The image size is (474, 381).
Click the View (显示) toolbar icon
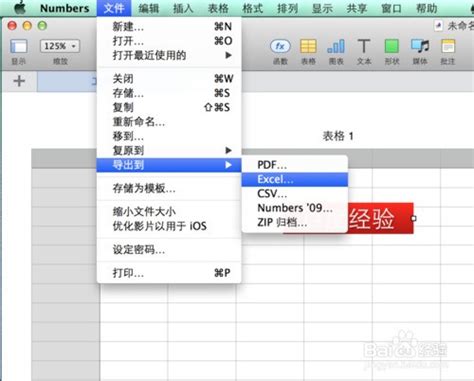coord(19,47)
